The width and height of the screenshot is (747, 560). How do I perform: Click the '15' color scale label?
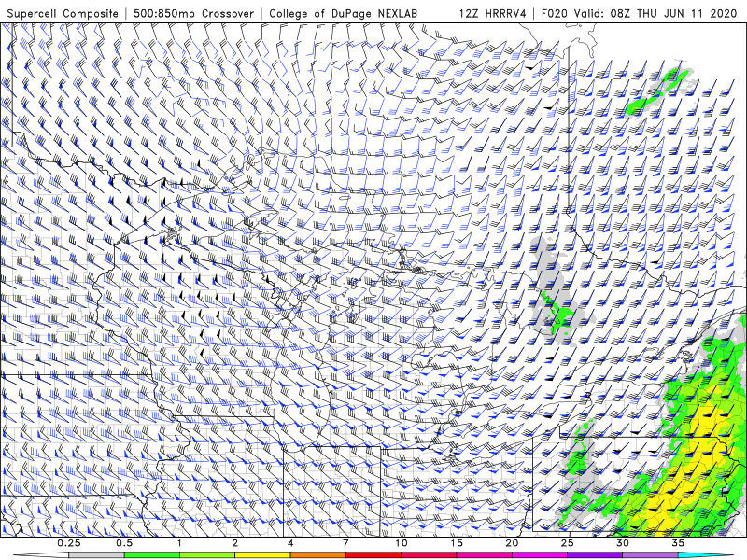click(457, 543)
